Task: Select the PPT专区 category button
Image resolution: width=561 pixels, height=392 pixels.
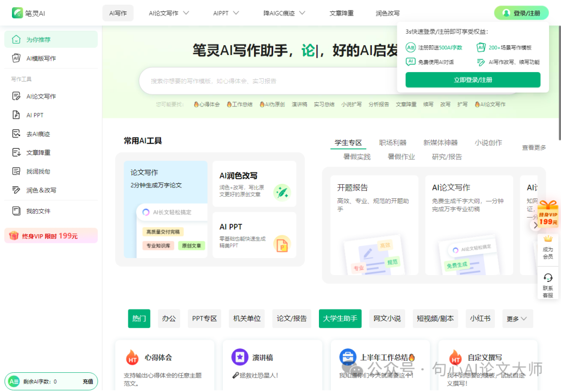Action: [204, 318]
